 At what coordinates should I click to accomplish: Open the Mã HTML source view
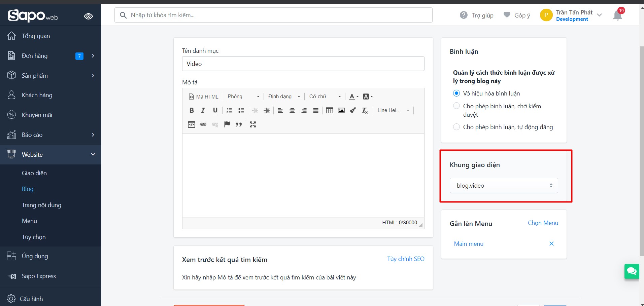coord(203,97)
